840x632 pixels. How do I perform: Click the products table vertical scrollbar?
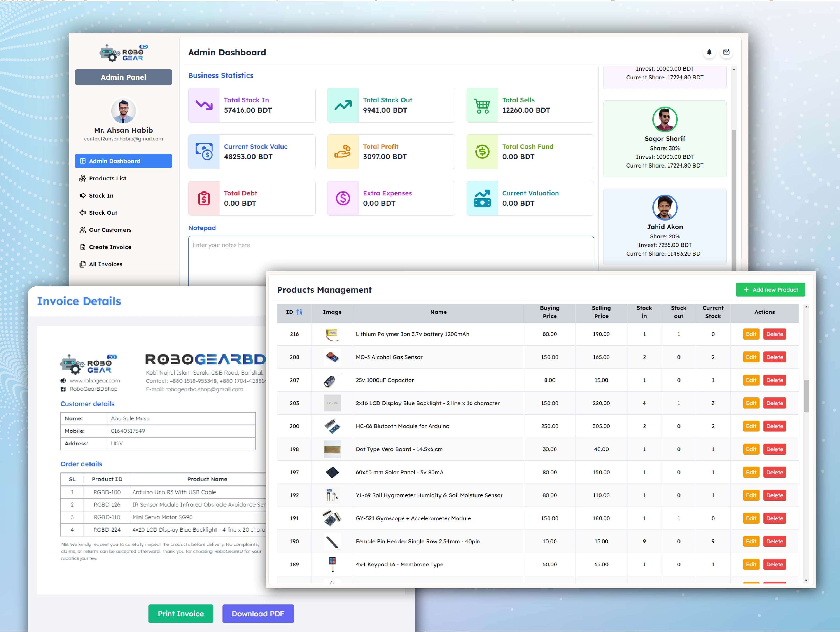point(806,395)
